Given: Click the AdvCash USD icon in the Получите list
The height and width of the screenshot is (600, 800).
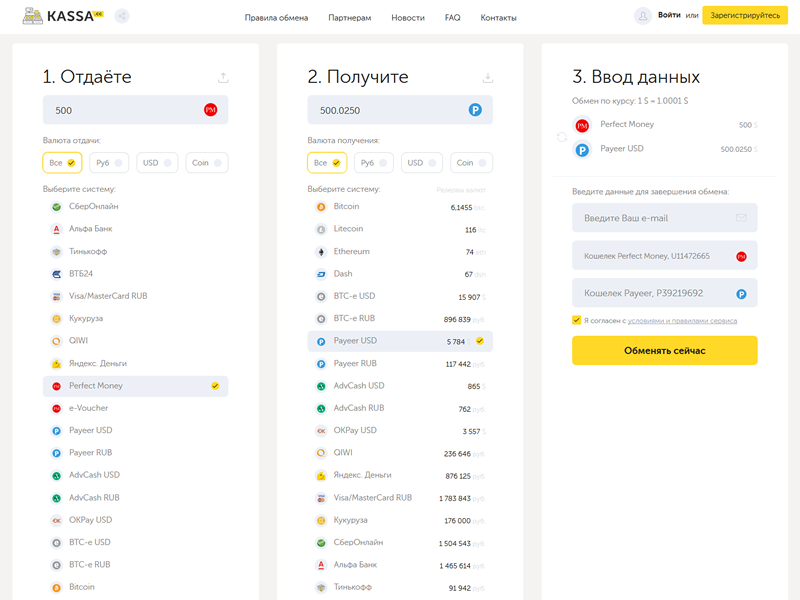Looking at the screenshot, I should click(321, 386).
